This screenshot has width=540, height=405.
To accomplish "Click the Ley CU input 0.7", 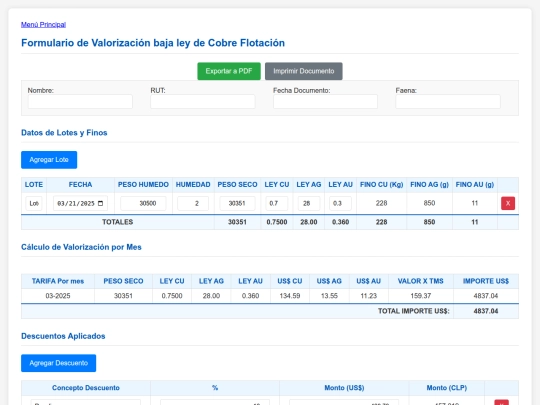I will (277, 203).
